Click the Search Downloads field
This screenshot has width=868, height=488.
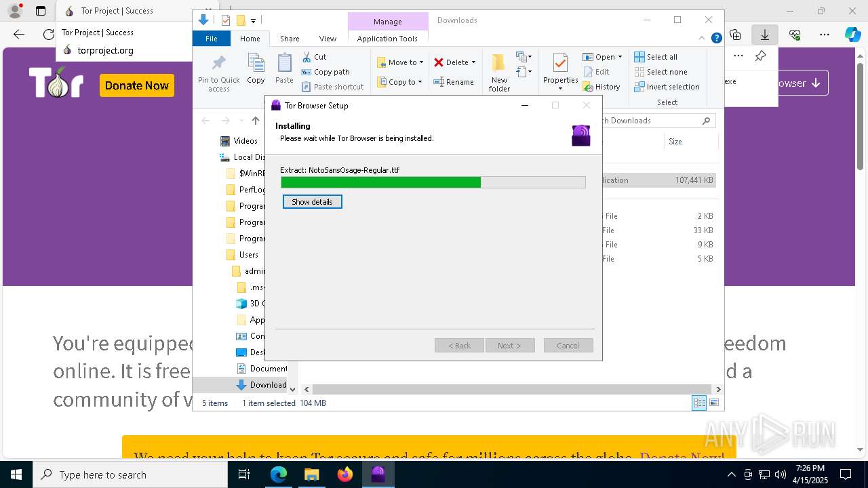click(x=652, y=121)
